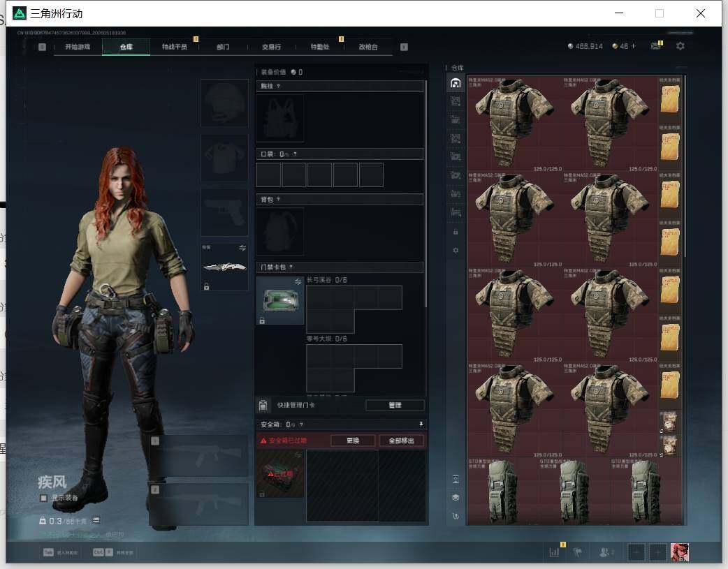Click help icon next to 胸挂

click(x=278, y=87)
